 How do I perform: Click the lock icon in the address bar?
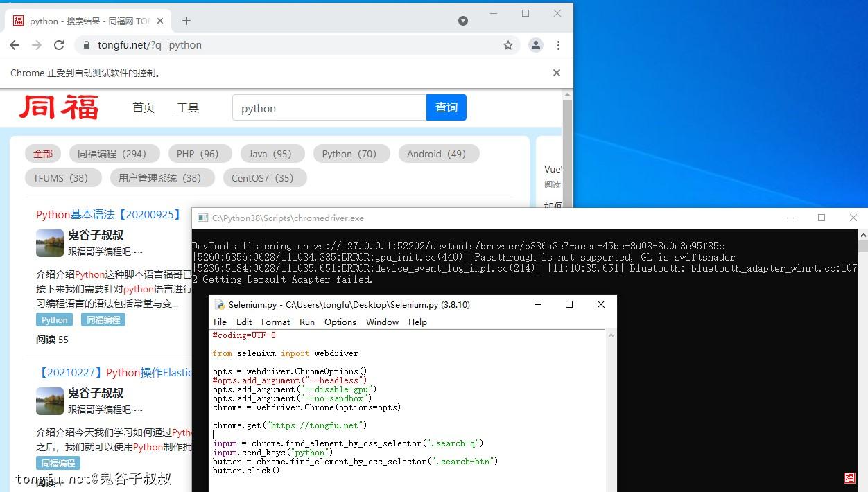87,44
